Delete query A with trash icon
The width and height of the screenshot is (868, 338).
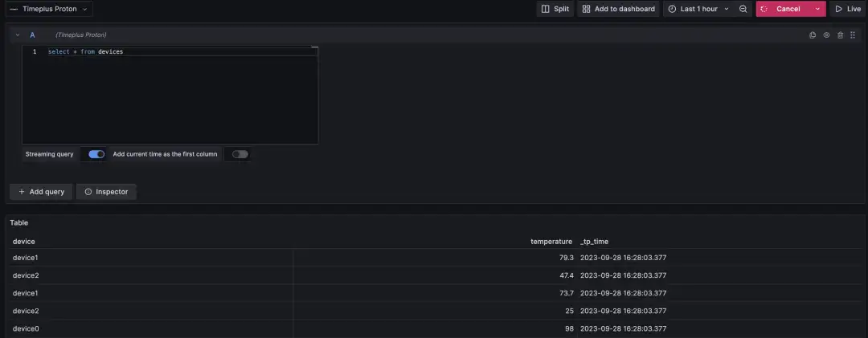tap(841, 35)
